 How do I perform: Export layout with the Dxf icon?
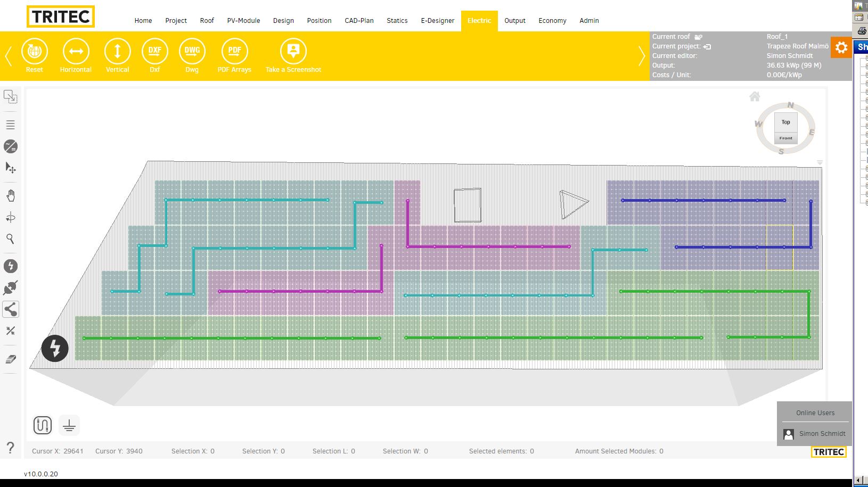(155, 52)
